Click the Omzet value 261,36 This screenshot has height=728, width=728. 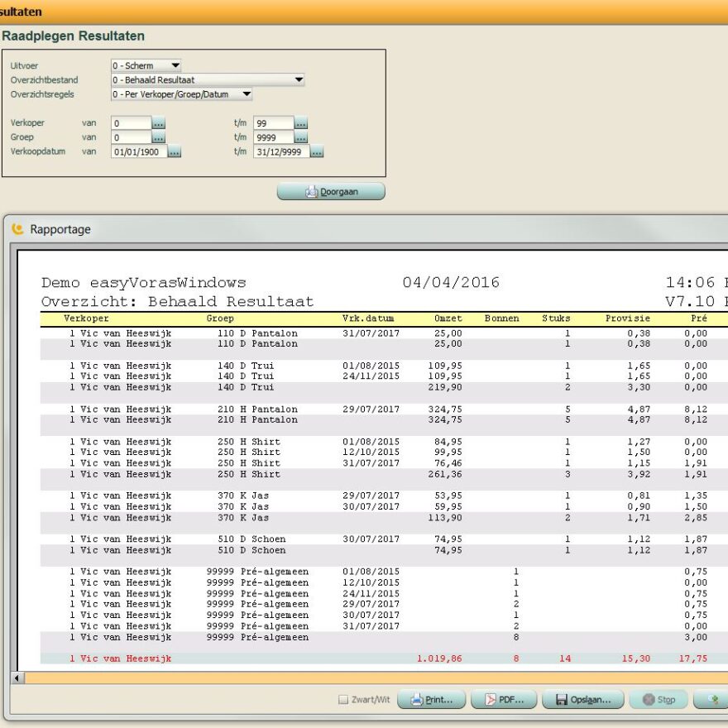pyautogui.click(x=445, y=474)
